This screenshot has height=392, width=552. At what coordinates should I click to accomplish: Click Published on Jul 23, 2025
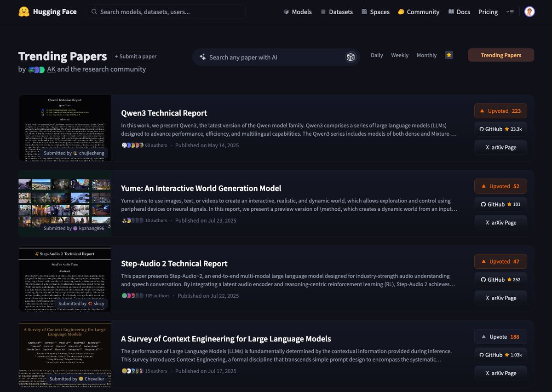click(x=206, y=220)
